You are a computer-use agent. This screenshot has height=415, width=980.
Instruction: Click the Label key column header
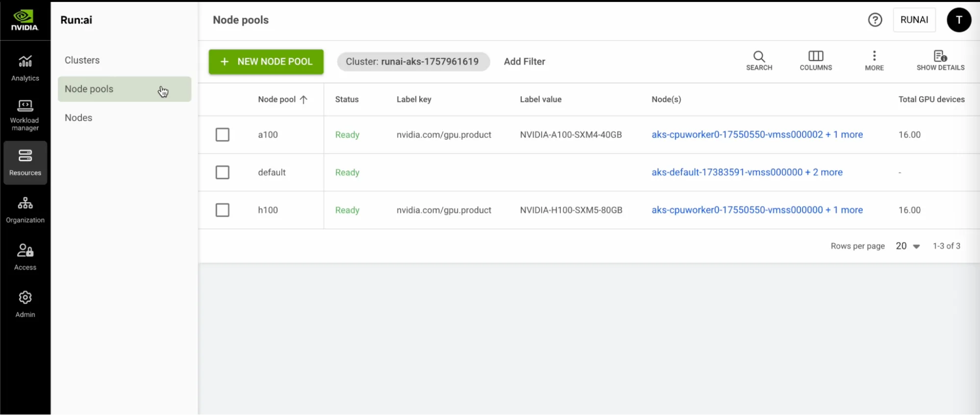[x=414, y=100]
